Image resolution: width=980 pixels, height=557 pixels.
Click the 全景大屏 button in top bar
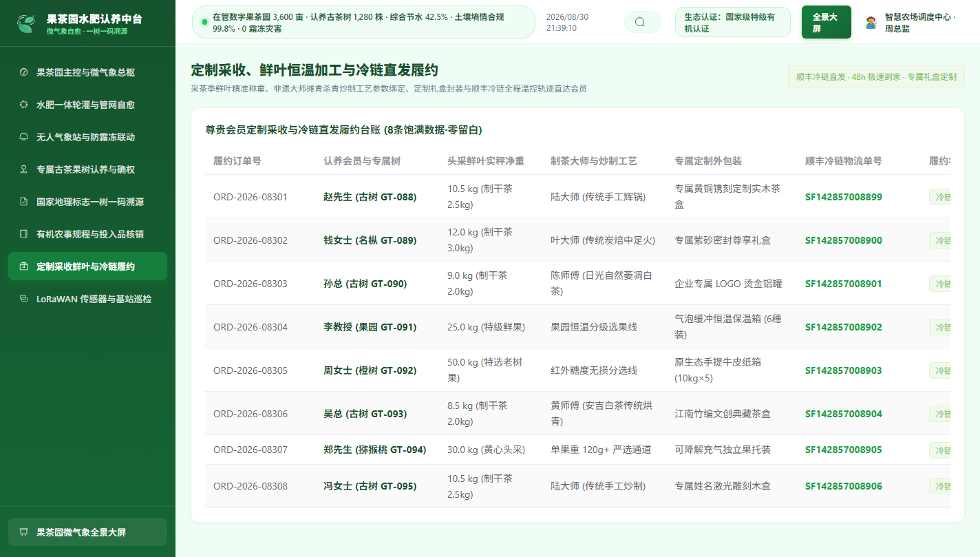click(x=827, y=22)
